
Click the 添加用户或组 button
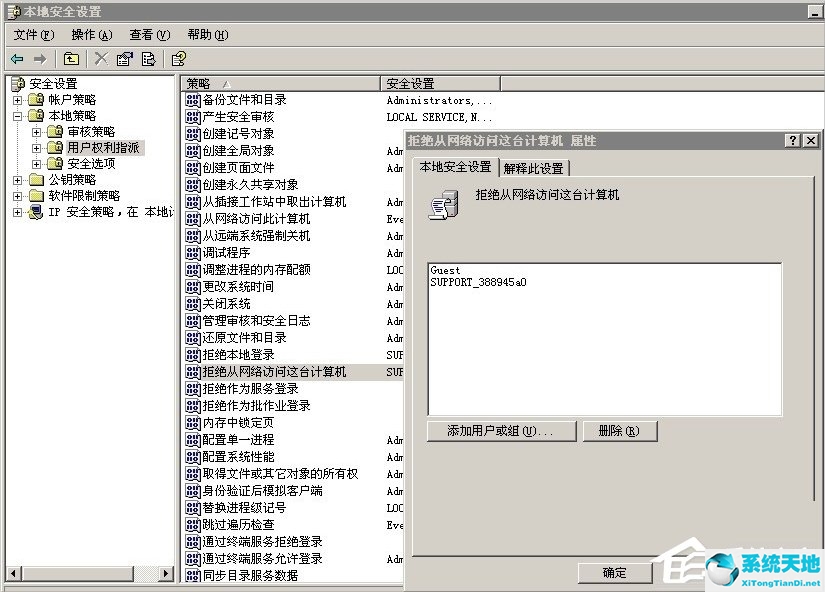[x=500, y=431]
